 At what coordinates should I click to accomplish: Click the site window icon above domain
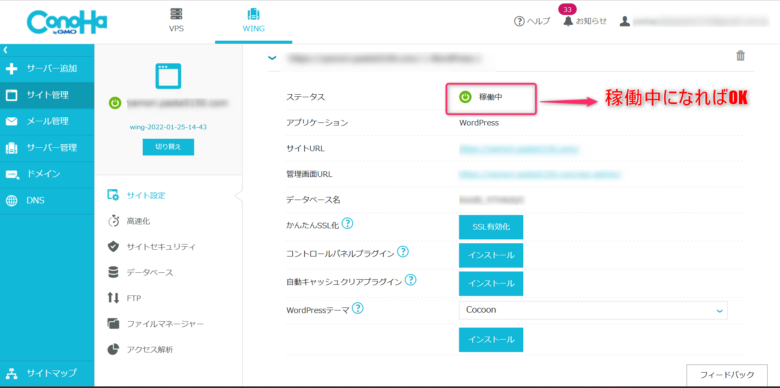[168, 76]
